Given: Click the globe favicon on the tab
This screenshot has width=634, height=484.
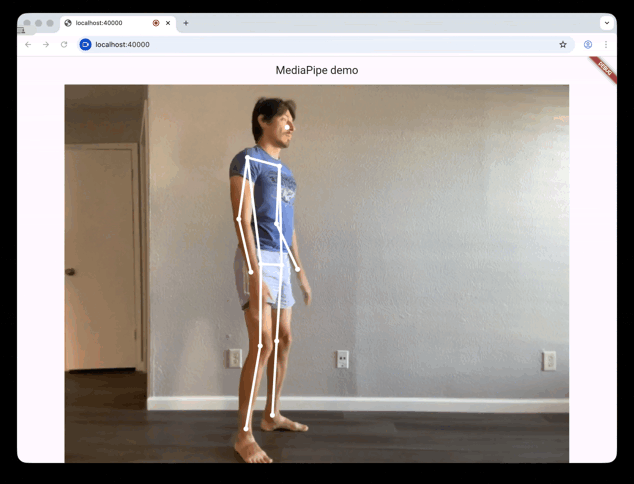Looking at the screenshot, I should coord(68,23).
